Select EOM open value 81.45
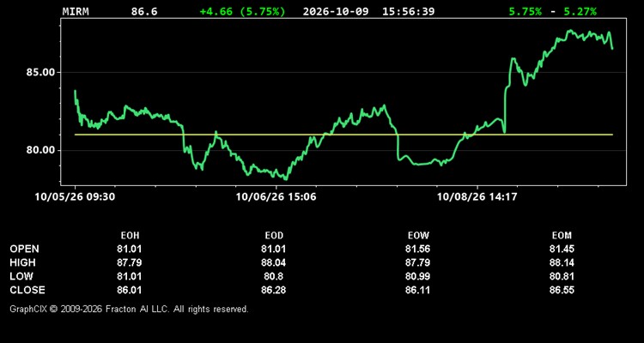The image size is (644, 343). pyautogui.click(x=562, y=249)
